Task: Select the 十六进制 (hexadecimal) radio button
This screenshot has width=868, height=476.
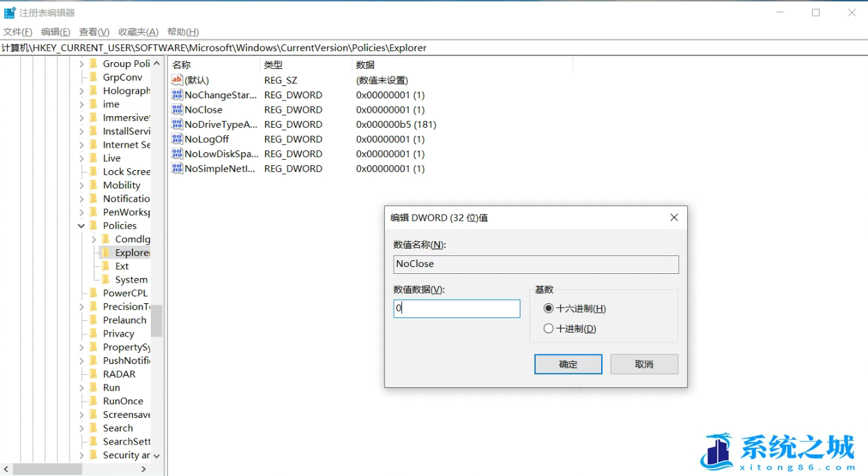Action: pos(548,308)
